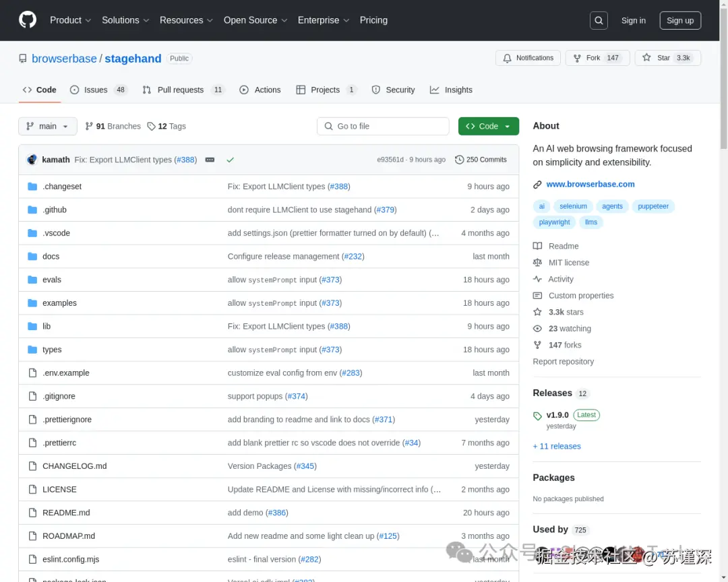Switch to the Insights tab
This screenshot has height=582, width=728.
tap(451, 90)
